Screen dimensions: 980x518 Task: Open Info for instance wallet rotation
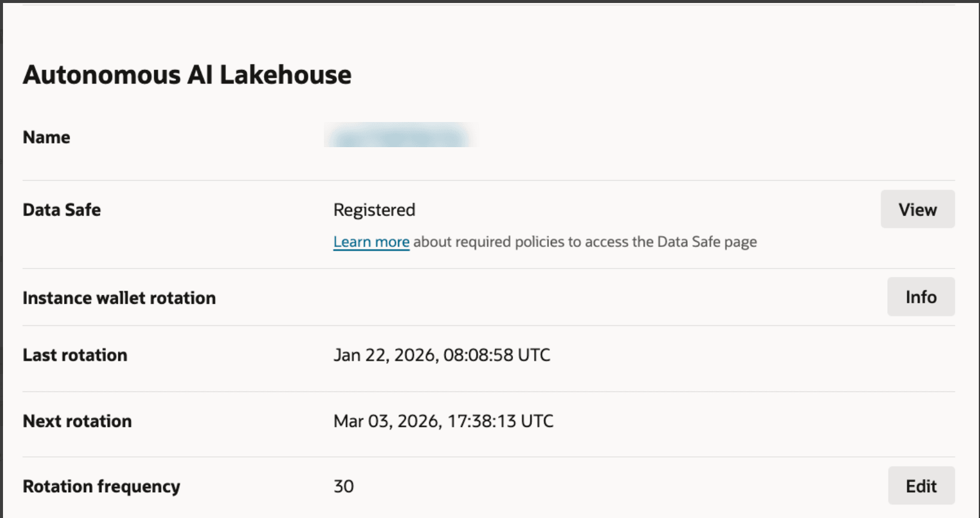tap(921, 297)
